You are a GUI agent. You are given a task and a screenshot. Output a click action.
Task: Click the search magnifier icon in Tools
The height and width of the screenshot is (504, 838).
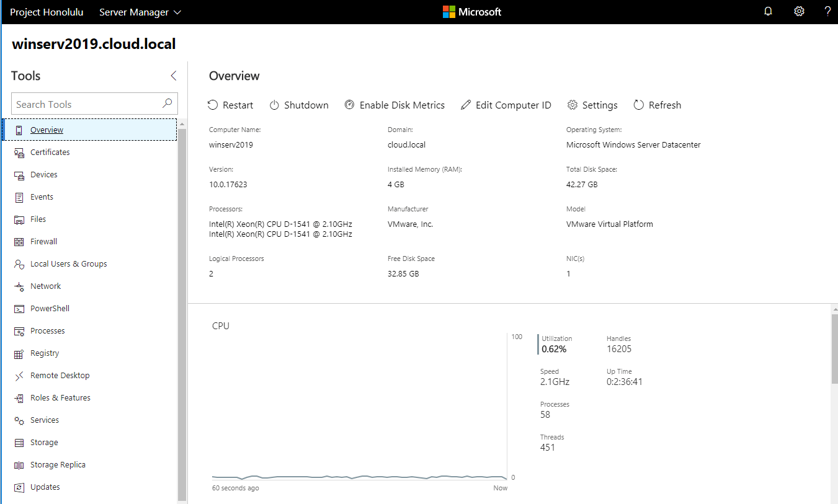pyautogui.click(x=167, y=104)
